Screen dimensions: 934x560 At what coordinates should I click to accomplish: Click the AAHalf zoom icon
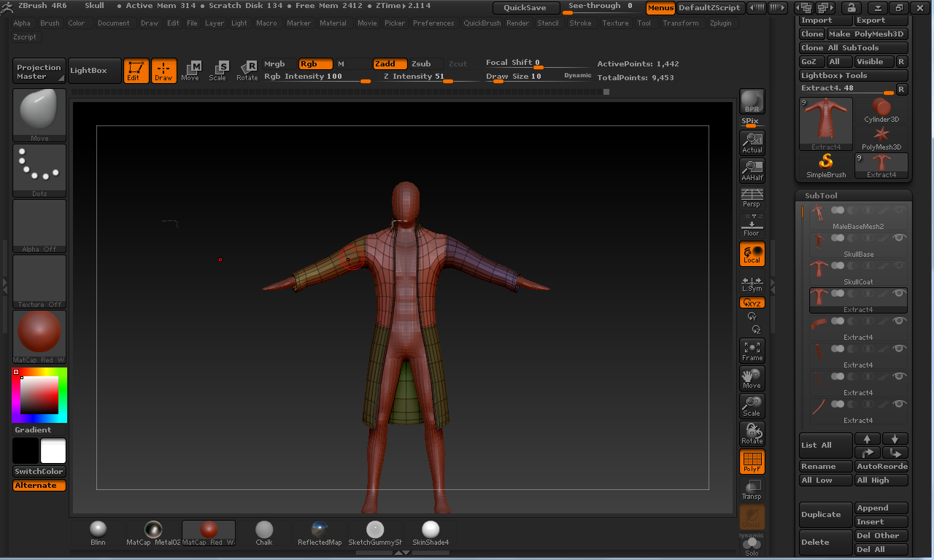click(x=752, y=171)
